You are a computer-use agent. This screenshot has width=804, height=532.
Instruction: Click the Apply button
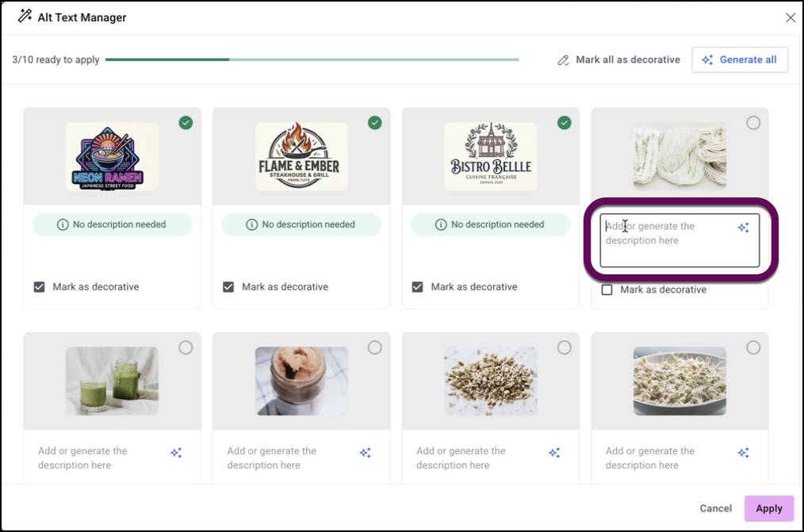pos(768,508)
